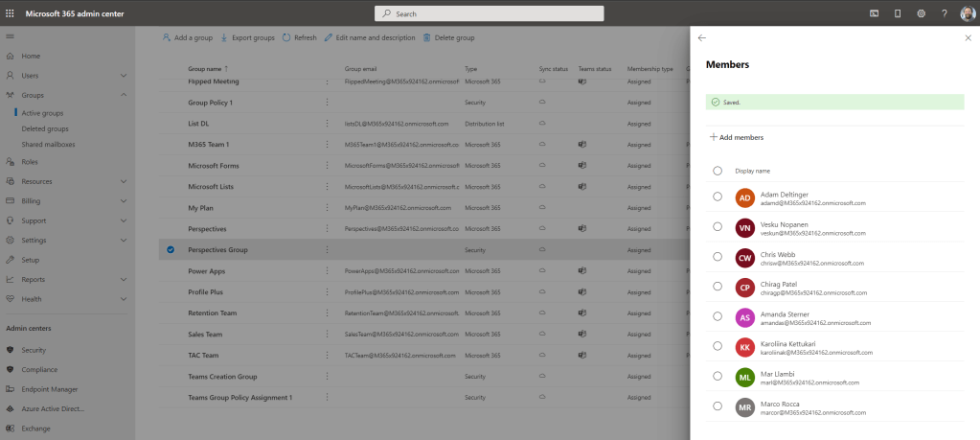Image resolution: width=980 pixels, height=440 pixels.
Task: Collapse the navigation hamburger menu
Action: (x=11, y=36)
